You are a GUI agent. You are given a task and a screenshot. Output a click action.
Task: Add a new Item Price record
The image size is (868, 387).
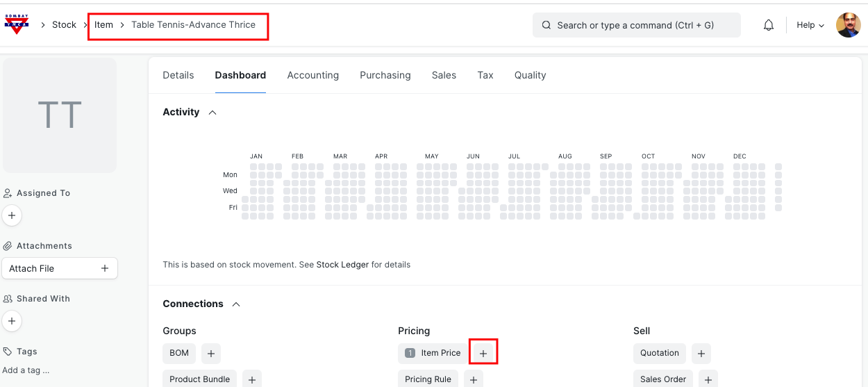483,353
